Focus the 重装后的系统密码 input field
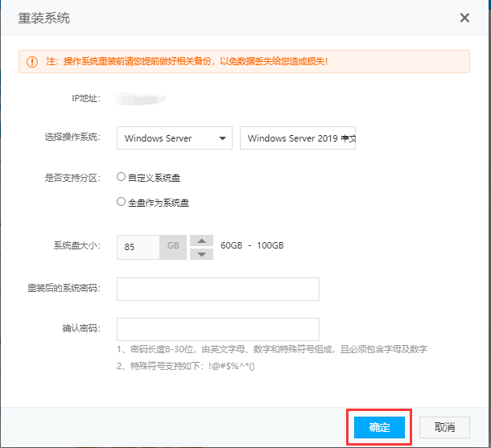 click(217, 289)
